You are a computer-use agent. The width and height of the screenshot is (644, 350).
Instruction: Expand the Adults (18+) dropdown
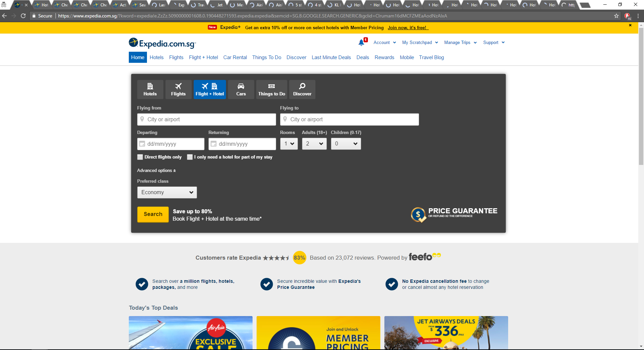pyautogui.click(x=314, y=144)
